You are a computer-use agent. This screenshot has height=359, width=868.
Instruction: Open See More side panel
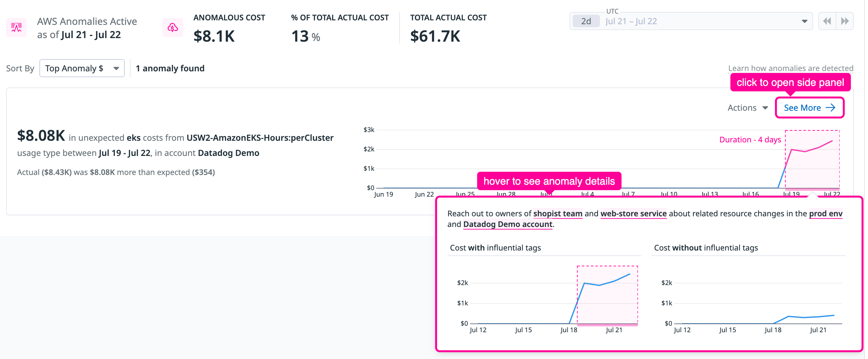tap(810, 108)
